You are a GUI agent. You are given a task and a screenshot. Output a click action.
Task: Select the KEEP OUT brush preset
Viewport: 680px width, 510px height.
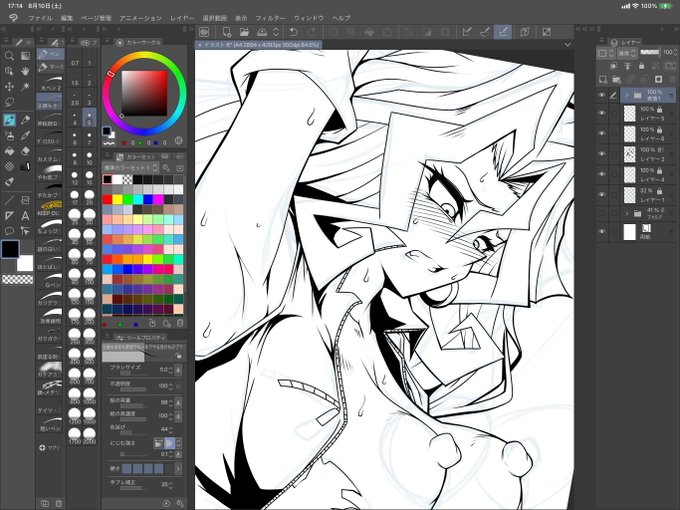tap(50, 208)
